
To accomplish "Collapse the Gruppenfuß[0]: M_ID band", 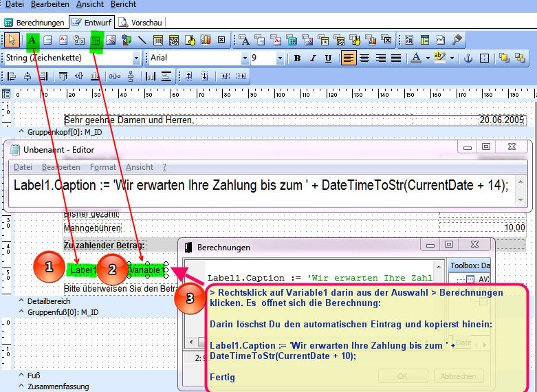I will click(x=21, y=312).
